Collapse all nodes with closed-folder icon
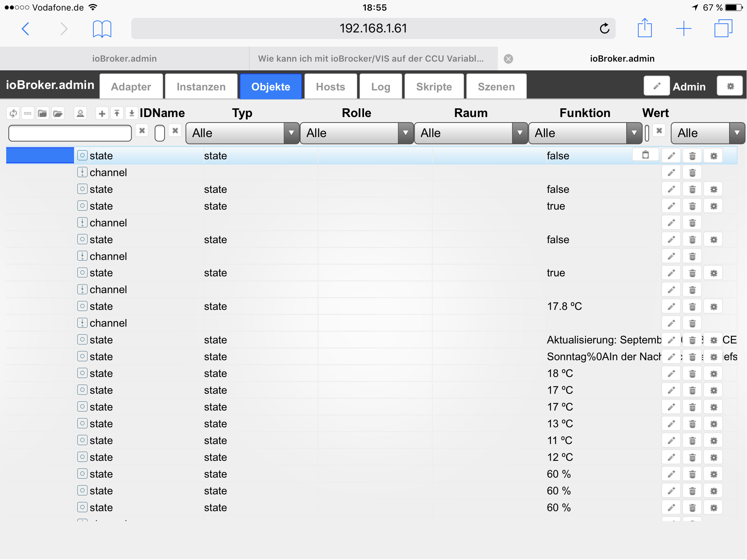Viewport: 747px width, 560px height. 42,113
